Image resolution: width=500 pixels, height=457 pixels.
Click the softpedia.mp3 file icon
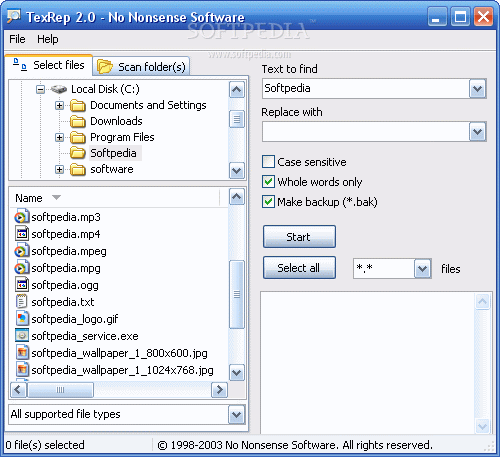[21, 217]
